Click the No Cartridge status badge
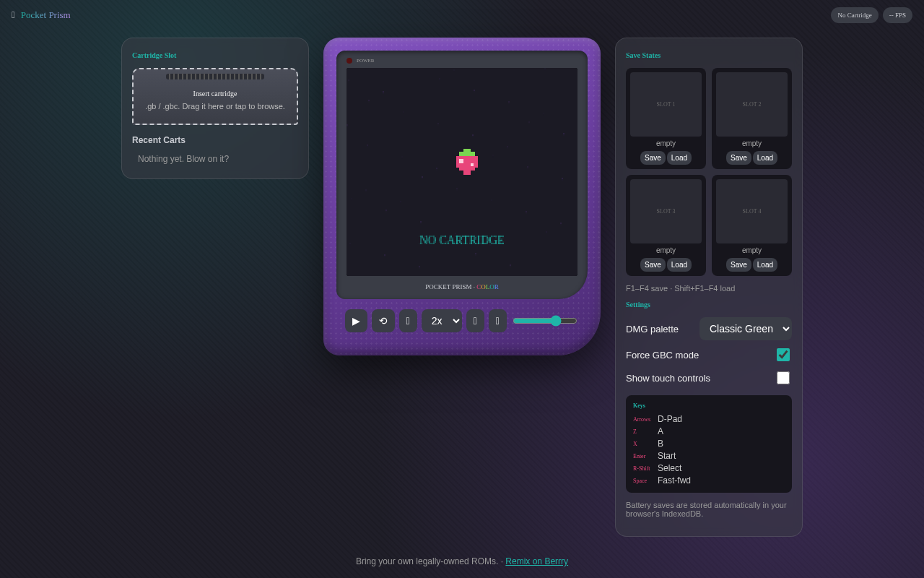This screenshot has height=578, width=924. tap(855, 15)
